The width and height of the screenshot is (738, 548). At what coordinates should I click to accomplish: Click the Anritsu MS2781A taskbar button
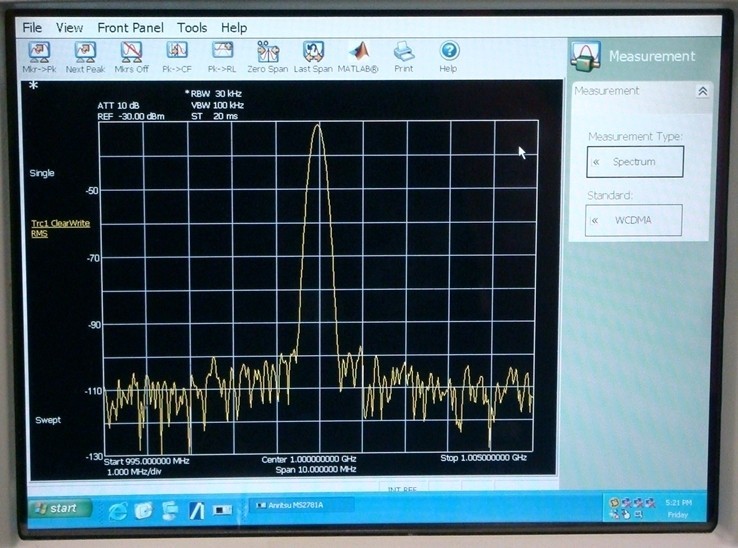301,506
